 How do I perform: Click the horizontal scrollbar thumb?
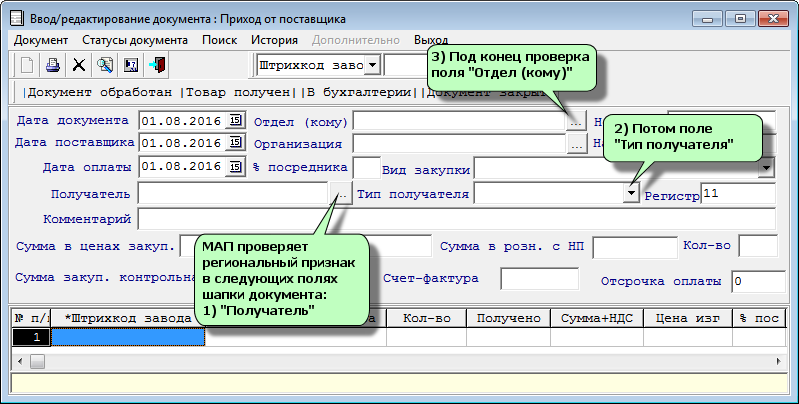click(x=37, y=361)
